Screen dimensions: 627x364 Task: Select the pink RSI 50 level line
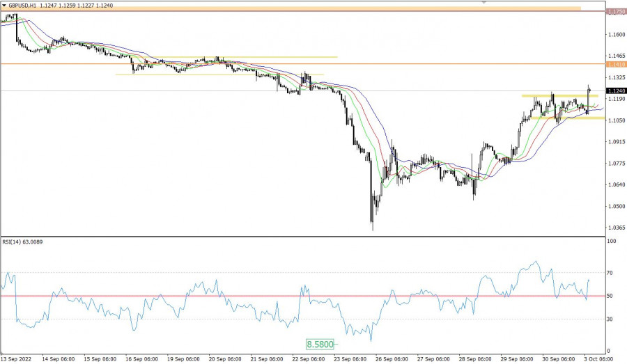(209, 296)
